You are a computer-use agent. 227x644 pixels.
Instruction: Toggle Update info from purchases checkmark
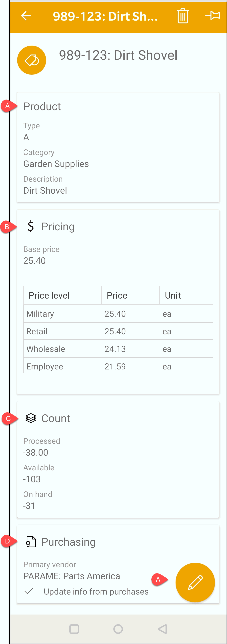[x=29, y=591]
